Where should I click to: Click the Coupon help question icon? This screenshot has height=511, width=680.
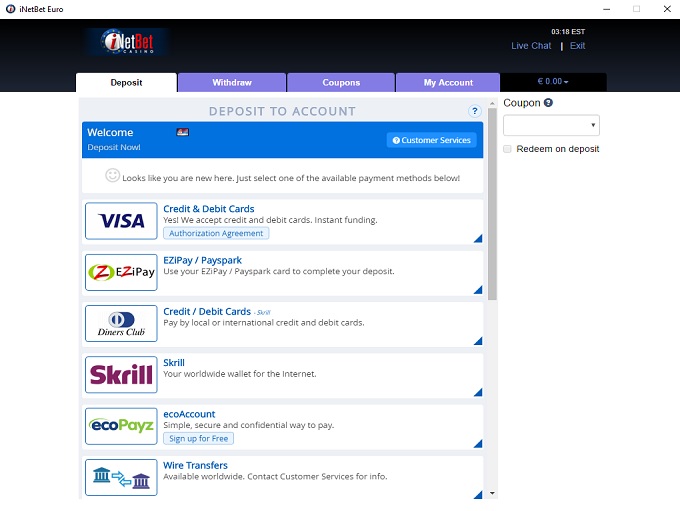(x=548, y=103)
